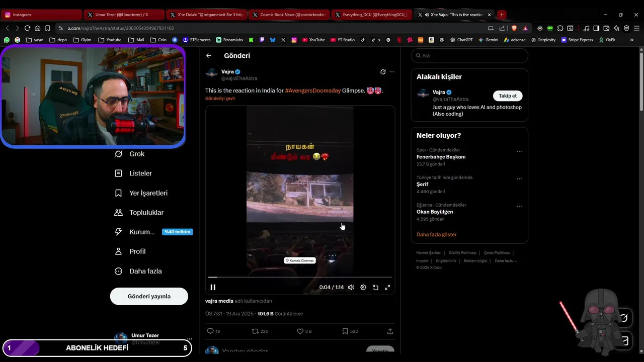
Task: Switch to the Everything_DCU tab
Action: pyautogui.click(x=372, y=15)
